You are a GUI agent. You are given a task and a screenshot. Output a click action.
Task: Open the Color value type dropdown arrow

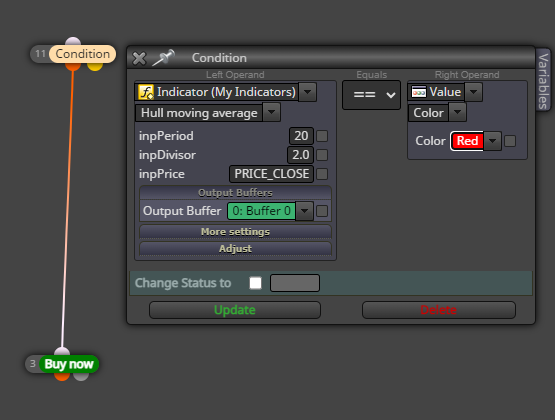(x=457, y=113)
